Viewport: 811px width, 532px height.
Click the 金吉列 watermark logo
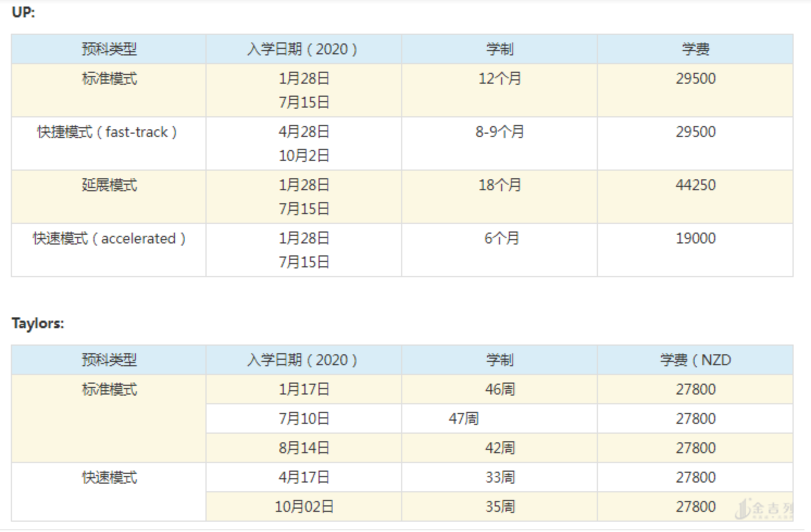(x=764, y=509)
